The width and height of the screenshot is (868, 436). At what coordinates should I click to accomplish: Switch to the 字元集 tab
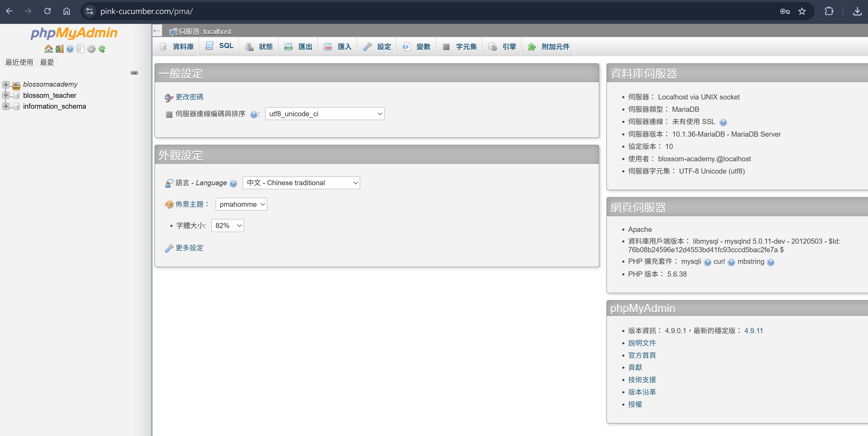459,47
